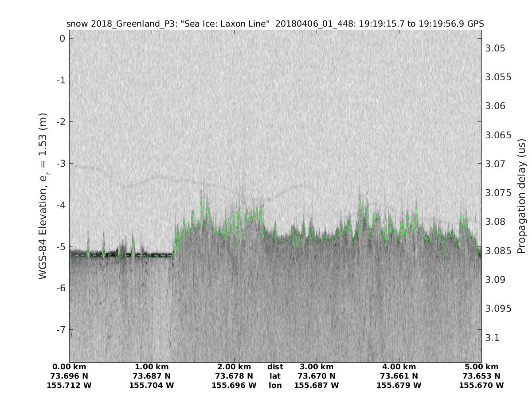The width and height of the screenshot is (532, 399).
Task: Click the 3.1 propagation delay tick label
Action: point(492,338)
